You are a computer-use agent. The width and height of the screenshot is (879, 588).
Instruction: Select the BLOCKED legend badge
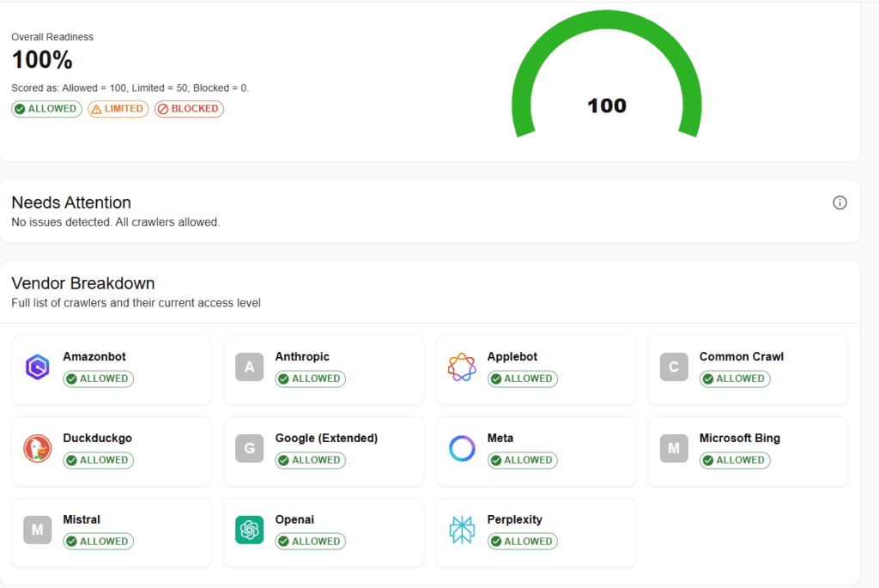(x=189, y=109)
